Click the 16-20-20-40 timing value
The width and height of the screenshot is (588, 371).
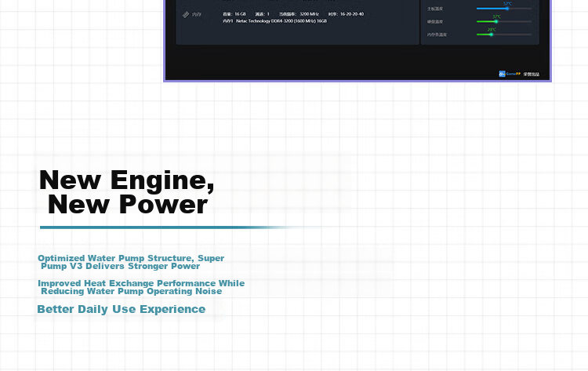352,14
